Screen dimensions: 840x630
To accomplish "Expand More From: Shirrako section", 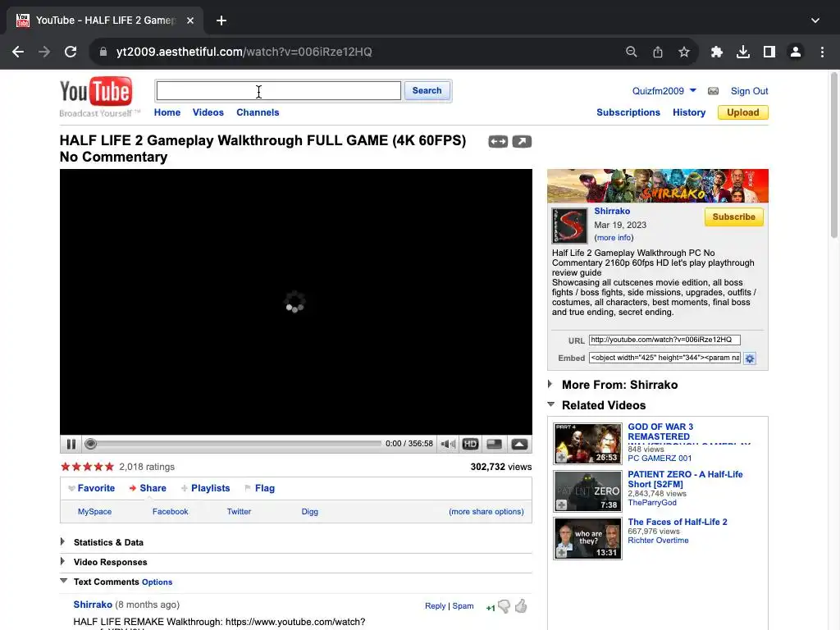I will click(x=550, y=384).
